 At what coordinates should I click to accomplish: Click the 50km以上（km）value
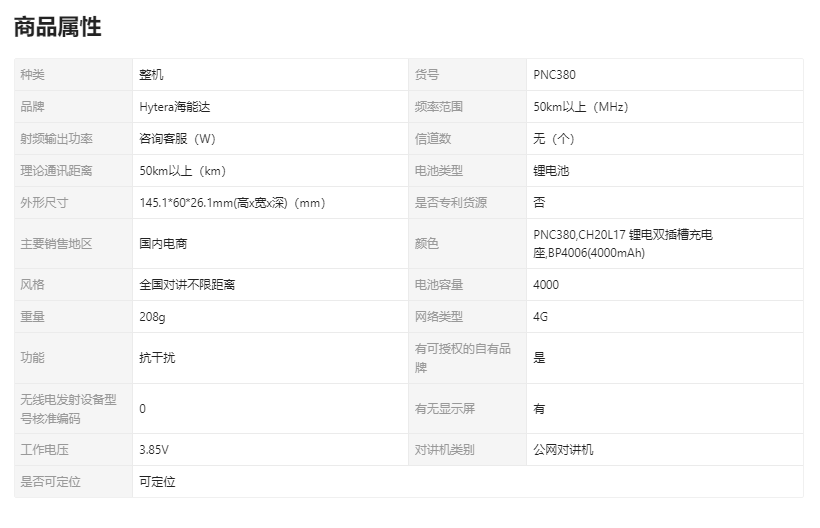183,170
